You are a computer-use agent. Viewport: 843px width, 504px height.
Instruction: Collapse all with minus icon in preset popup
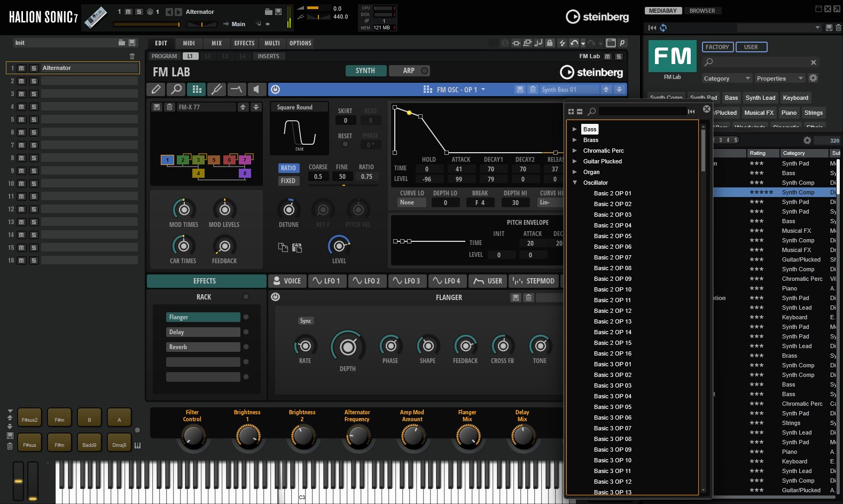pos(580,112)
